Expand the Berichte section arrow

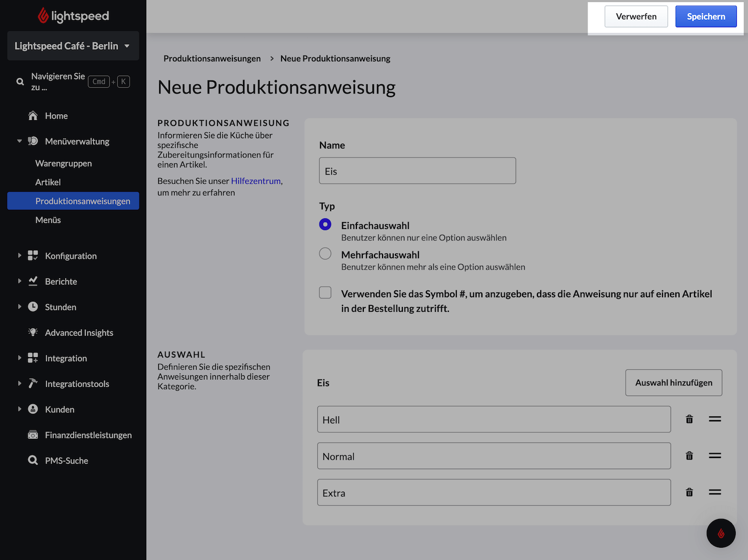point(19,281)
